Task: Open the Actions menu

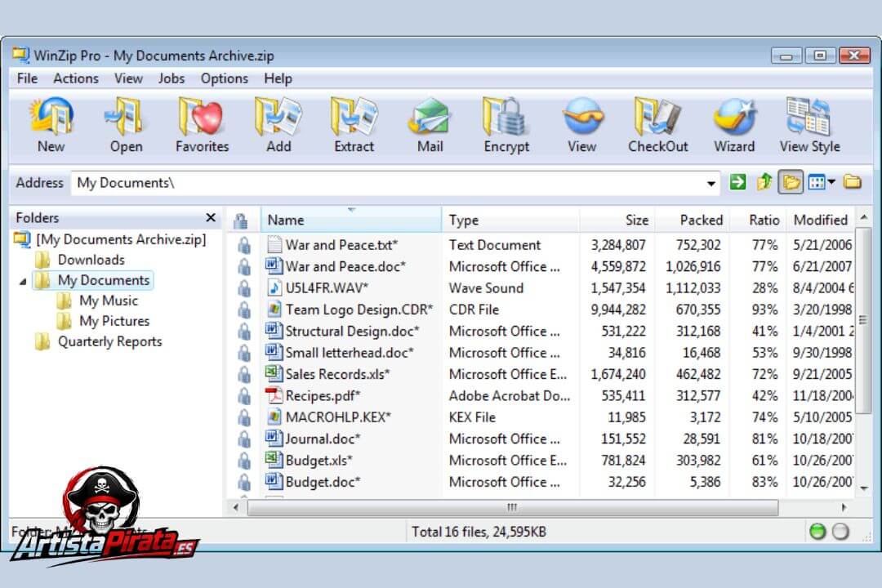Action: click(x=76, y=78)
